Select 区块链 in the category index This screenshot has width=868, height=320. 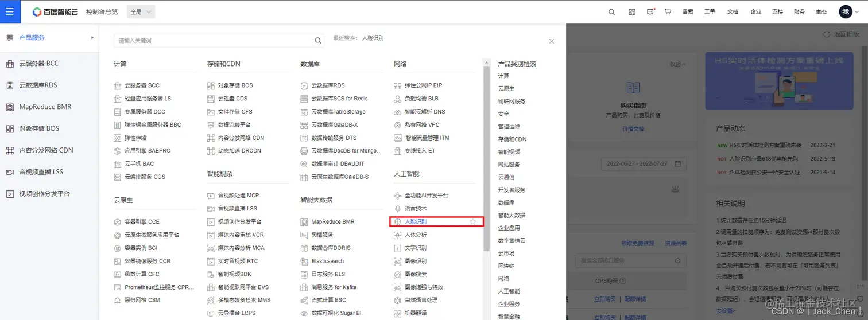(506, 266)
